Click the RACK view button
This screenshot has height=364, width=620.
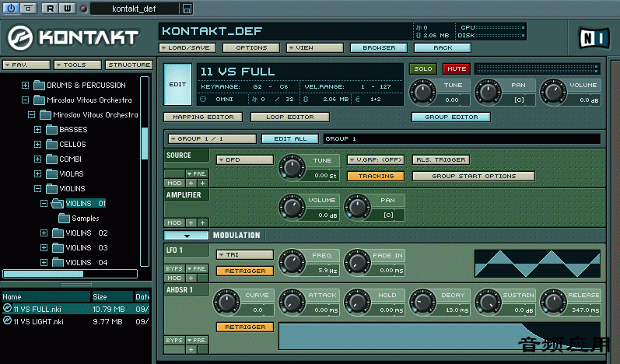pyautogui.click(x=443, y=47)
